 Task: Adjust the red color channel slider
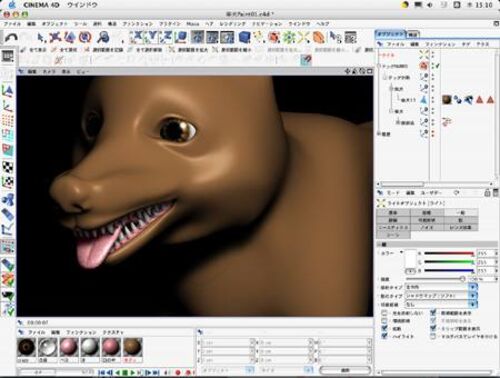pos(449,254)
